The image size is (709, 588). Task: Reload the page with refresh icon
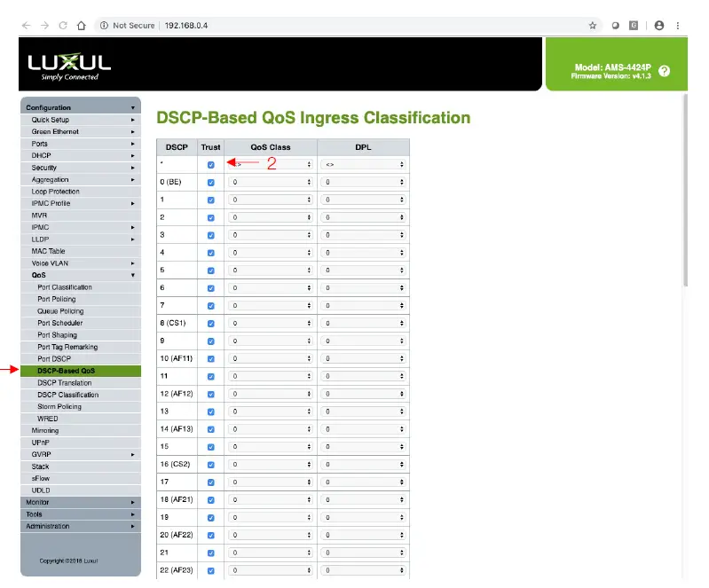[x=63, y=26]
